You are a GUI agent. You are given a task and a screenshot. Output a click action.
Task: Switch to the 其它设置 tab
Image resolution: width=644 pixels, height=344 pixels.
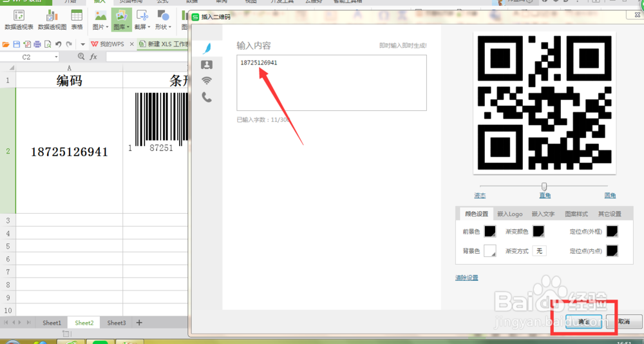[x=609, y=214]
